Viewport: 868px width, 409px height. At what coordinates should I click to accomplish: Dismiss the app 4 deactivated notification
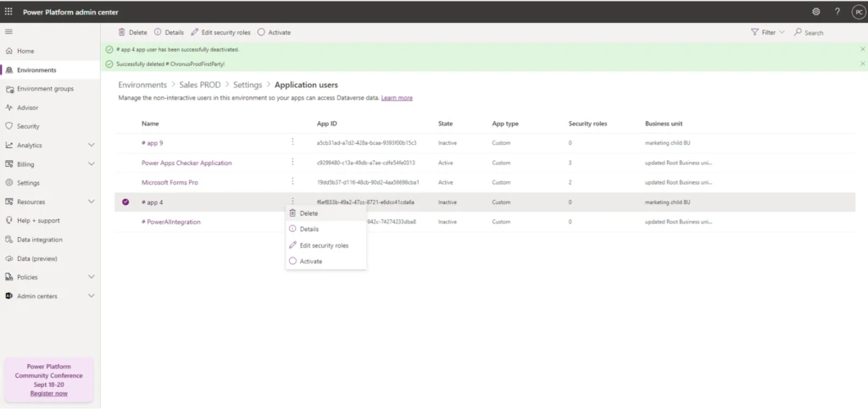[x=862, y=49]
